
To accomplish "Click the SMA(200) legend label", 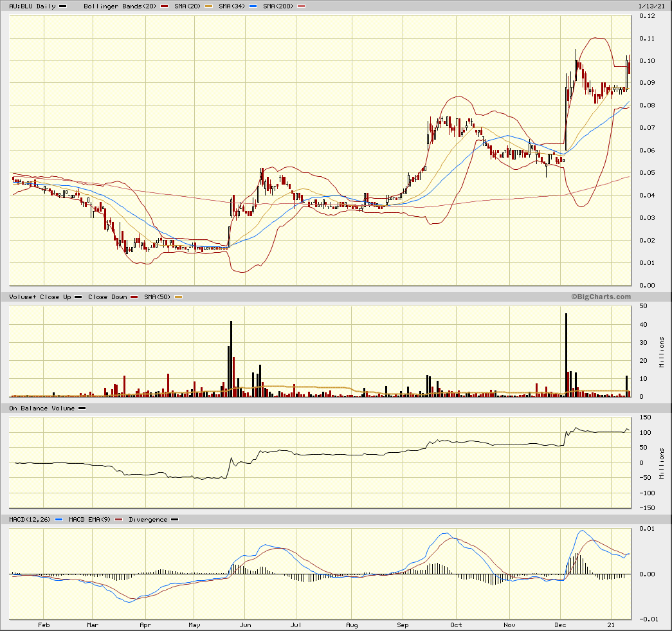I will point(278,6).
